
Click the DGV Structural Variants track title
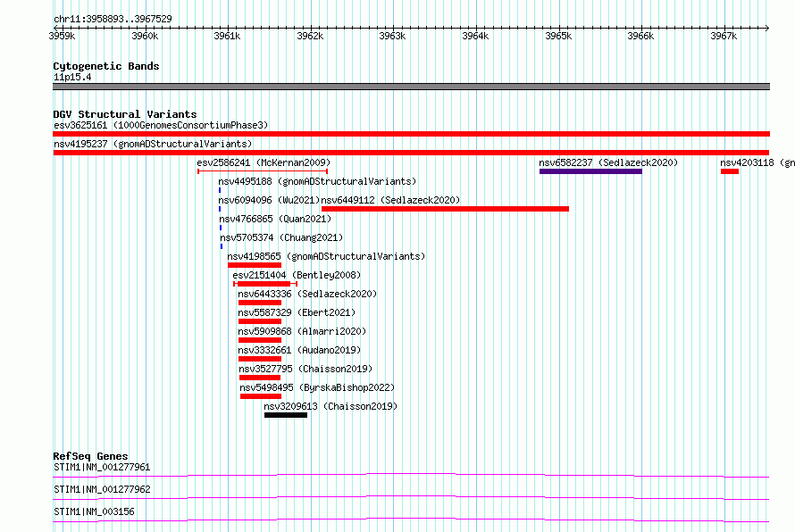(x=125, y=114)
